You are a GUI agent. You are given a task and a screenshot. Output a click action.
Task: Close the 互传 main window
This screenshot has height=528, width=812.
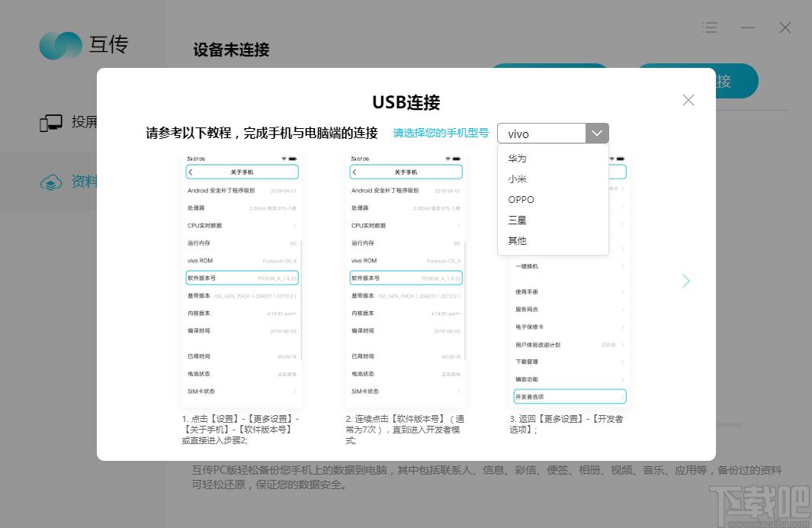(785, 27)
